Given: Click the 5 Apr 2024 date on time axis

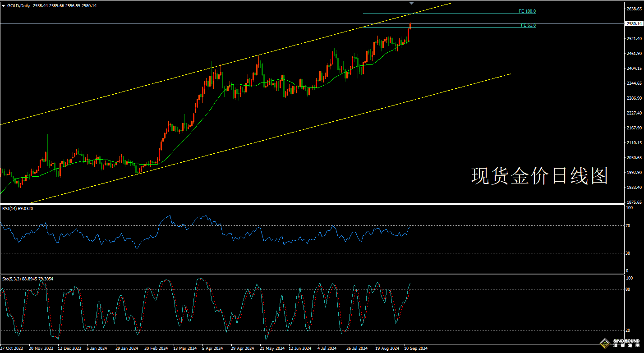Looking at the screenshot, I should tap(212, 348).
